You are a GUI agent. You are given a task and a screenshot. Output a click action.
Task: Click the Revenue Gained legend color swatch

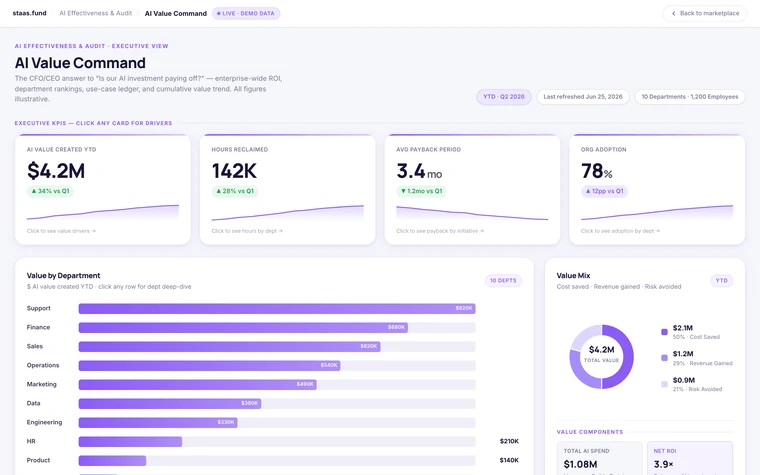664,358
